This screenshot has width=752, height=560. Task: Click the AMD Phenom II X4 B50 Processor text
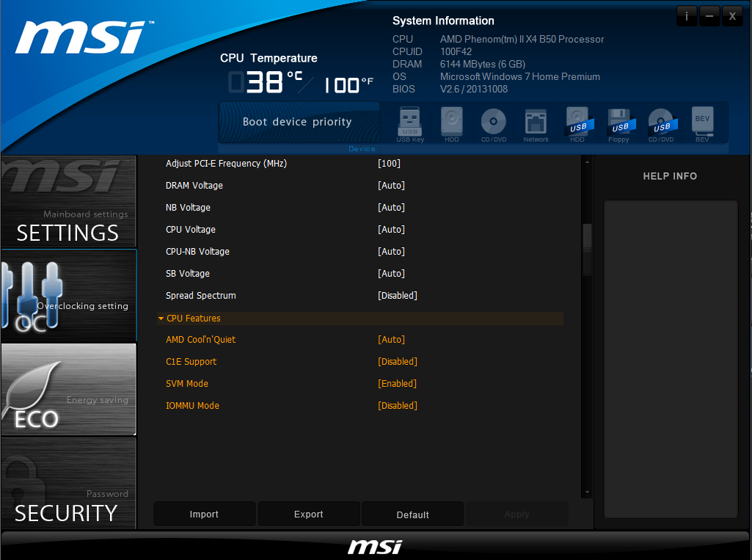click(522, 40)
